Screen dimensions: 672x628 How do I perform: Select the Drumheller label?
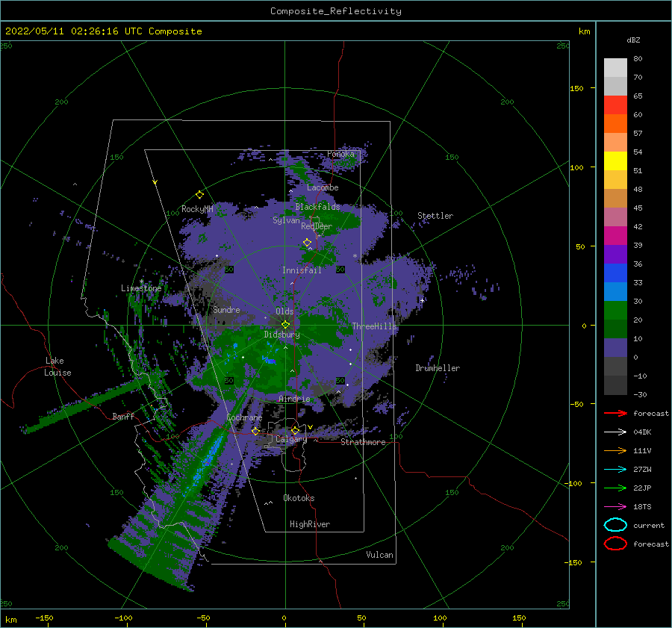click(x=438, y=368)
